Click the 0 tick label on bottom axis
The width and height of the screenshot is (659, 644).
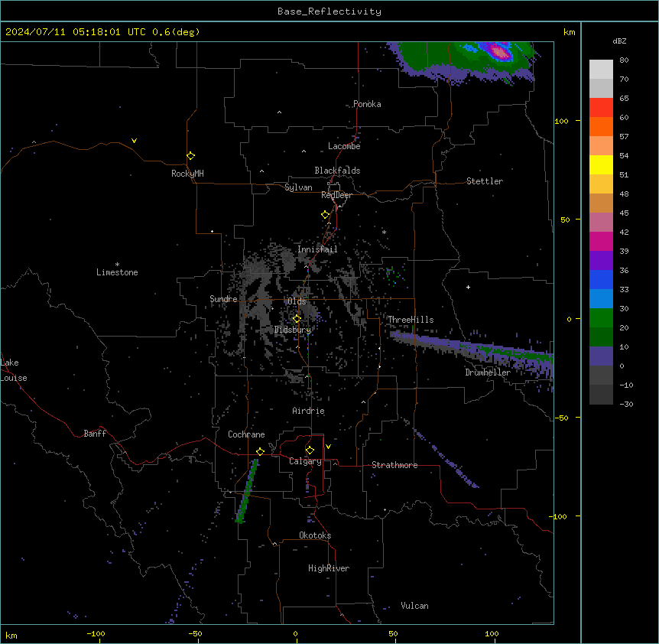tap(295, 633)
